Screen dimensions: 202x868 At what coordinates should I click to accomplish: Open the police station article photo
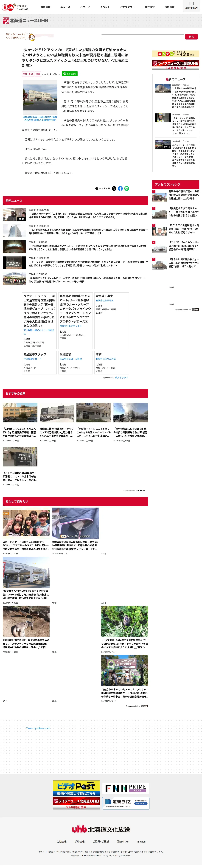point(40,98)
